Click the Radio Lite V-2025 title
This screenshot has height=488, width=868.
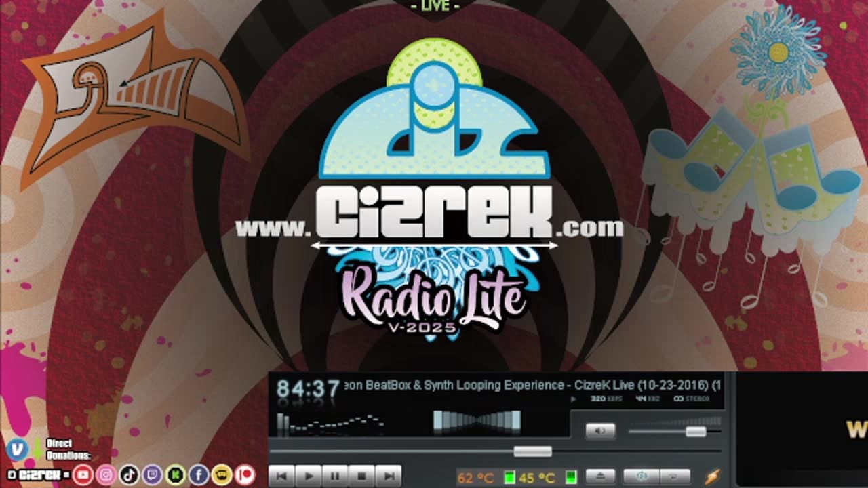(434, 300)
